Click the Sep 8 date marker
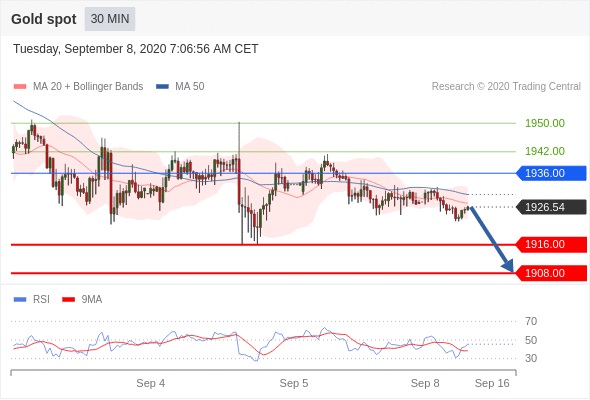590x400 pixels. coord(425,383)
